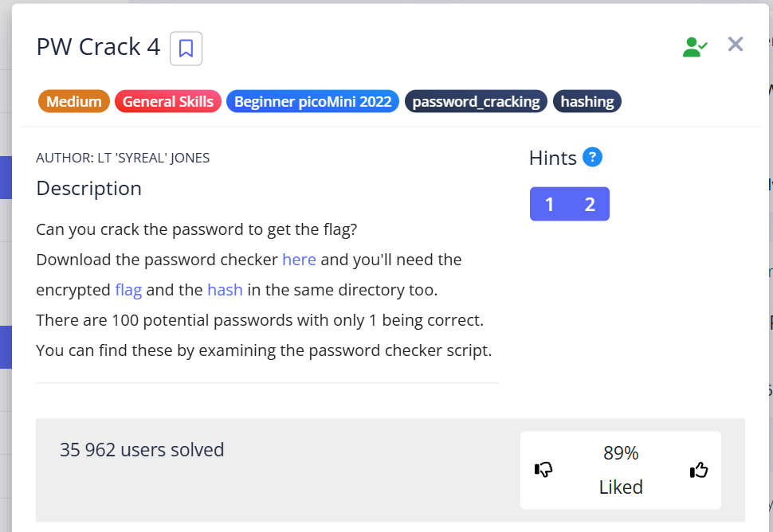Download the encrypted 'flag' file link
The height and width of the screenshot is (532, 773).
point(128,290)
